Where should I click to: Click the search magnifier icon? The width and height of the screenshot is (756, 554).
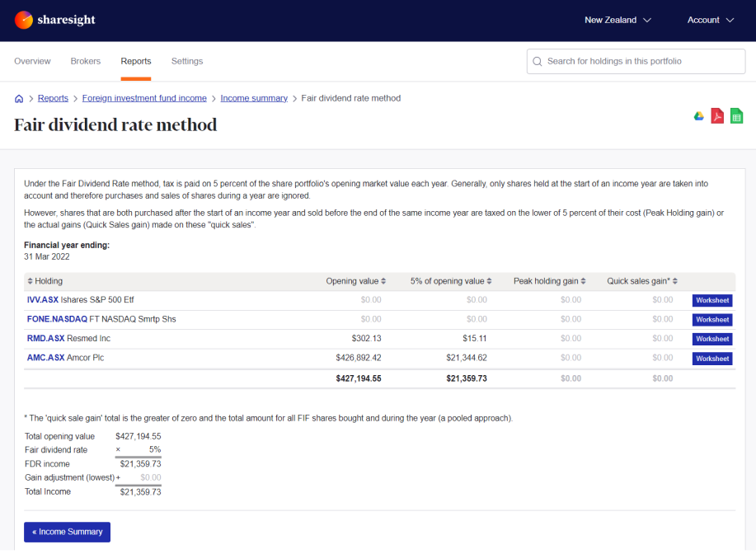tap(537, 61)
